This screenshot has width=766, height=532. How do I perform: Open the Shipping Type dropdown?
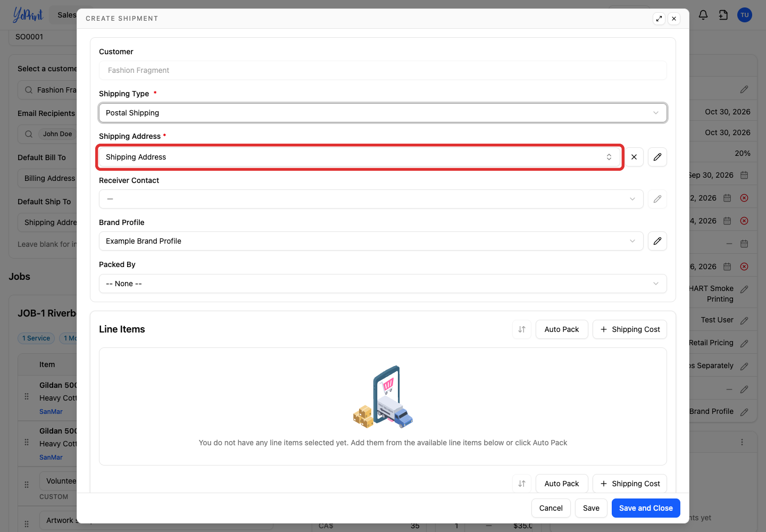point(383,113)
